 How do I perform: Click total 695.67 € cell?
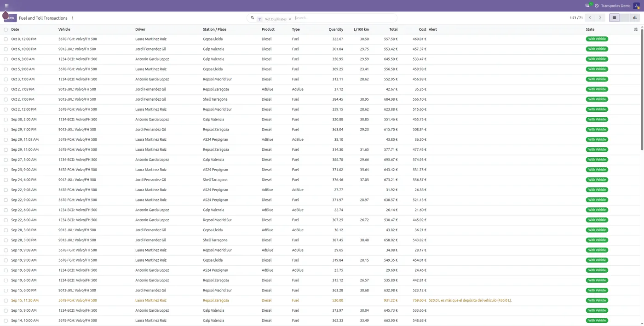[x=391, y=160]
